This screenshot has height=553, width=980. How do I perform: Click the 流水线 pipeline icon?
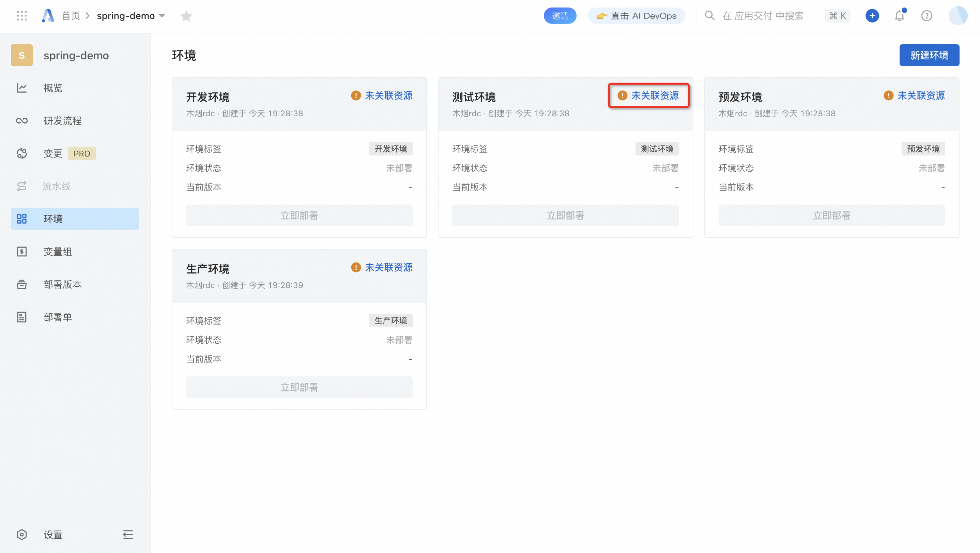pyautogui.click(x=22, y=186)
